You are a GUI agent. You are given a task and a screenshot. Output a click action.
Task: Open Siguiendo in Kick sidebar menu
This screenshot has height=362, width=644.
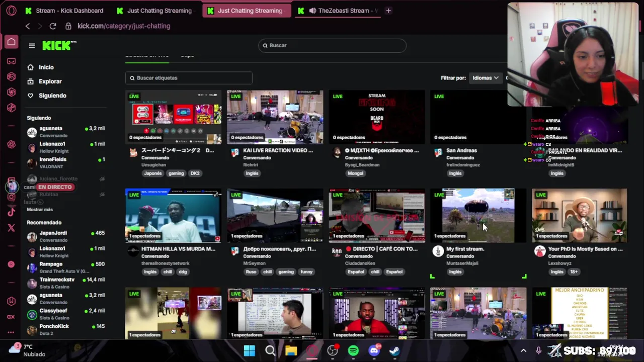pos(52,96)
